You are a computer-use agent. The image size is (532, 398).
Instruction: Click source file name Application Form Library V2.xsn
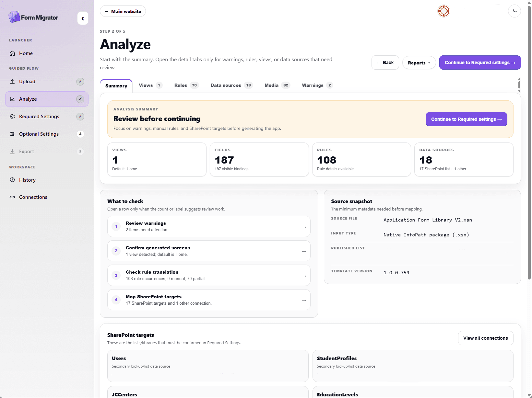click(428, 220)
